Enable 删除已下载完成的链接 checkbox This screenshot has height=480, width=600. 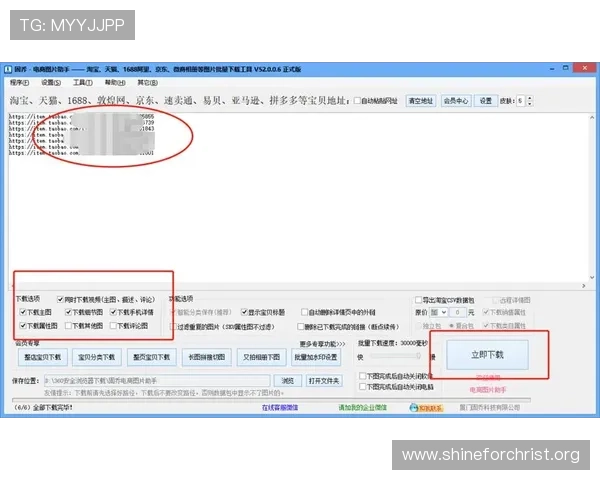click(x=301, y=327)
